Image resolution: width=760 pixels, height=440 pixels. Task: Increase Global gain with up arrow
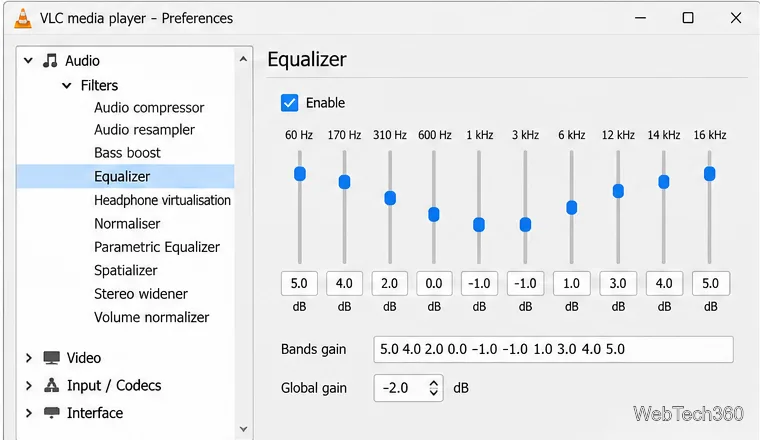pos(434,383)
